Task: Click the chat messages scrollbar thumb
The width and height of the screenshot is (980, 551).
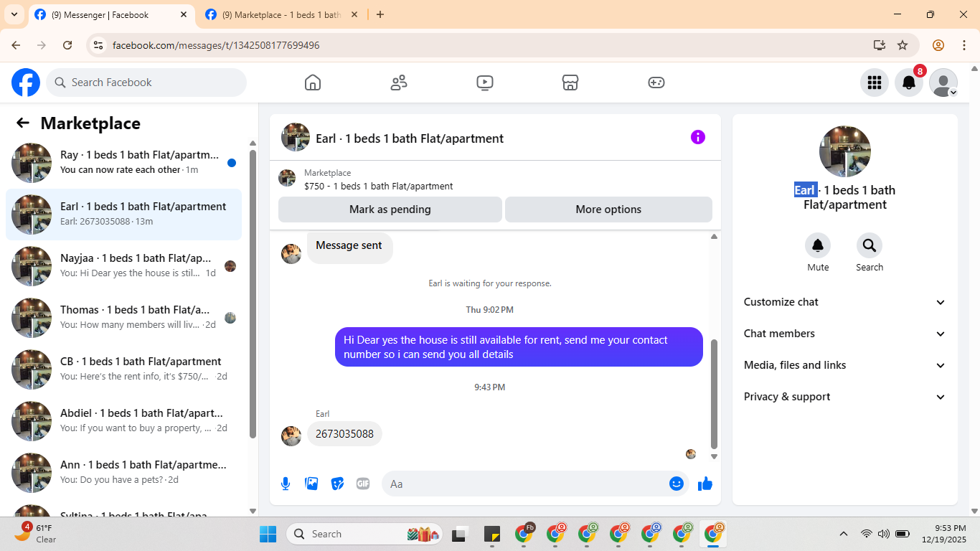Action: pyautogui.click(x=714, y=393)
